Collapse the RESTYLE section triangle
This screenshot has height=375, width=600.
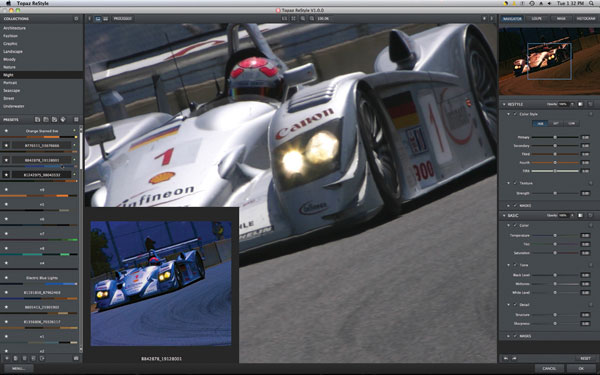pos(504,104)
